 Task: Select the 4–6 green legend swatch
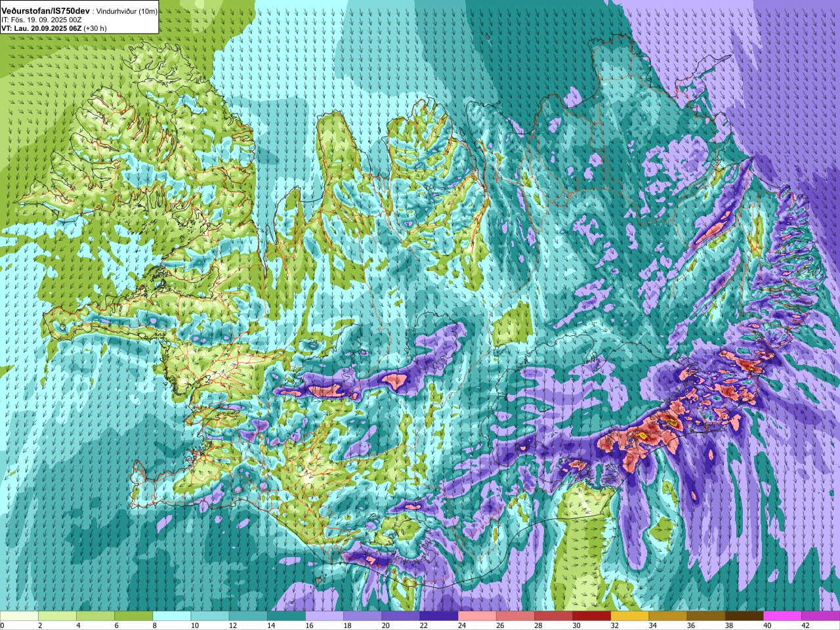click(x=95, y=616)
